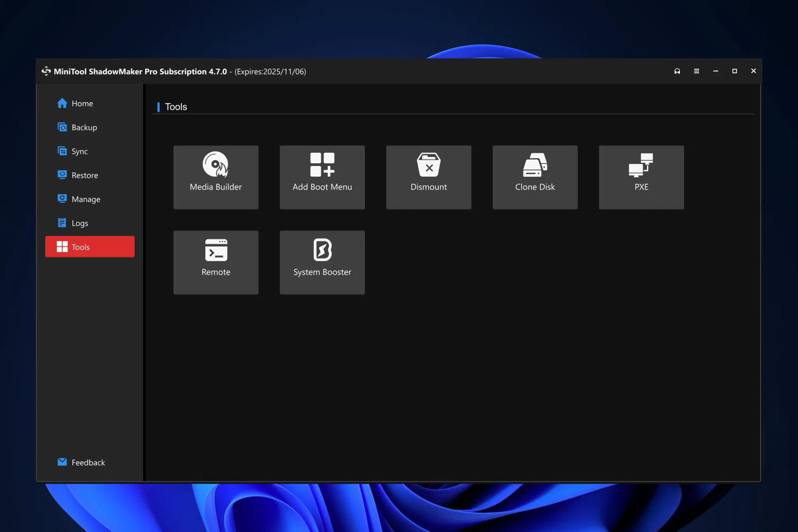Go to the Home page
Image resolution: width=798 pixels, height=532 pixels.
pos(82,103)
